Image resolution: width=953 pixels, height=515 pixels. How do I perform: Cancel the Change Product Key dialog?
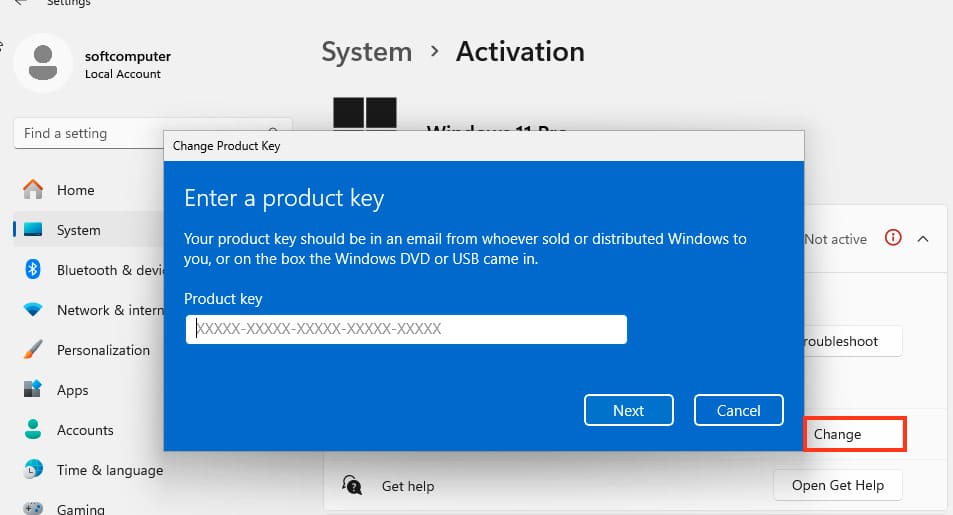tap(738, 410)
